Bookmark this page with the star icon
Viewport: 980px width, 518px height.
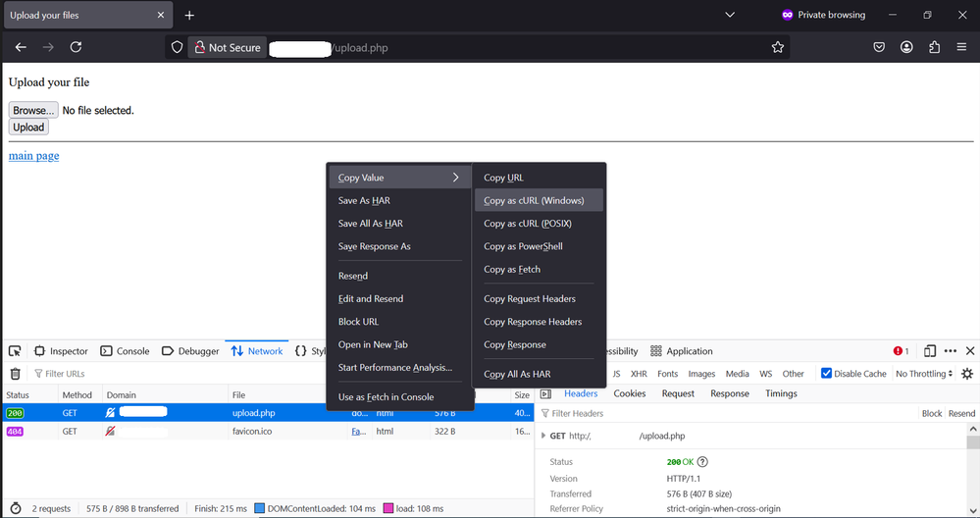pyautogui.click(x=778, y=47)
